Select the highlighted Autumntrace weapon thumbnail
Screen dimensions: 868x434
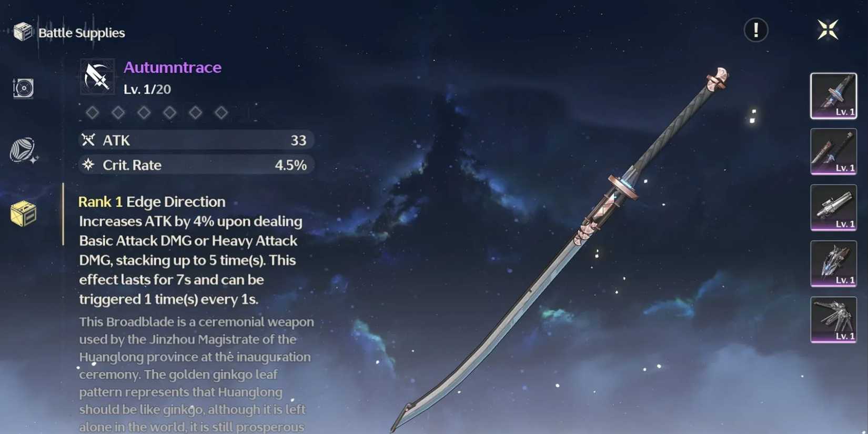pos(834,96)
